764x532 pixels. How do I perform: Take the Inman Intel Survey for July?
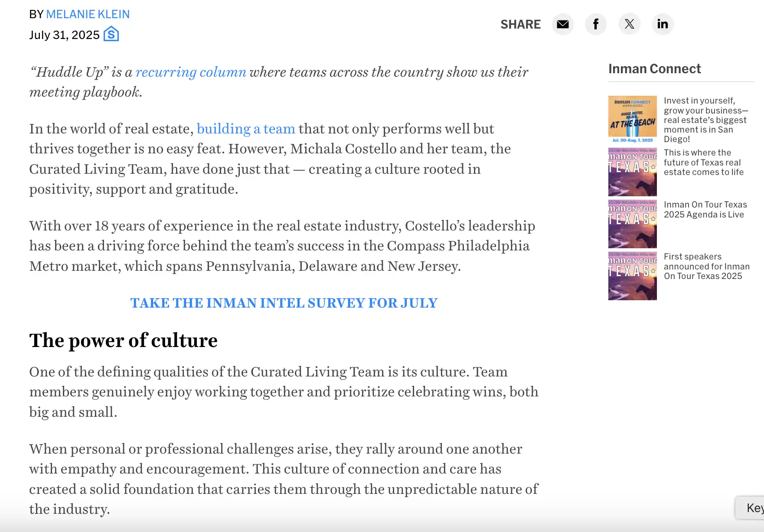(284, 303)
